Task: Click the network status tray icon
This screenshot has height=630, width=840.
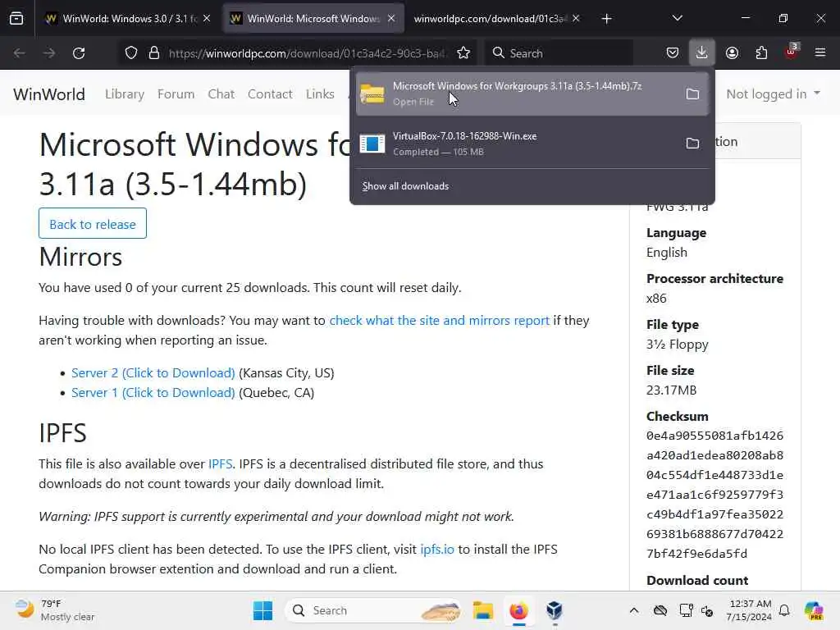Action: 687,610
